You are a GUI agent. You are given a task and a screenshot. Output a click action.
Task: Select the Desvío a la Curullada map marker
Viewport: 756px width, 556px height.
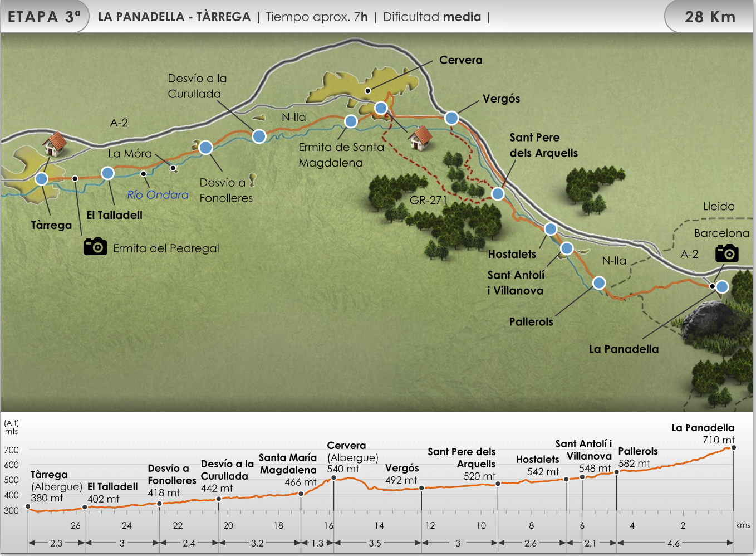point(259,136)
